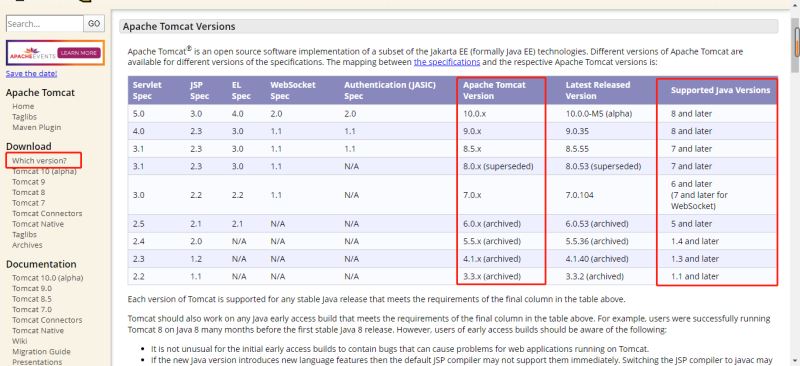
Task: Open the Presentations link
Action: 37,362
